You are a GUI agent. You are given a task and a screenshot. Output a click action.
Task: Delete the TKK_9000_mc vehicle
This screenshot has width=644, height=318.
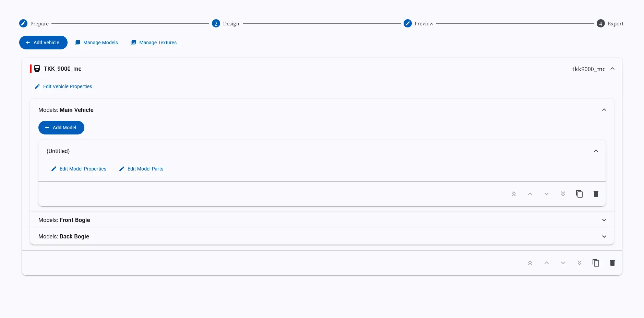612,263
